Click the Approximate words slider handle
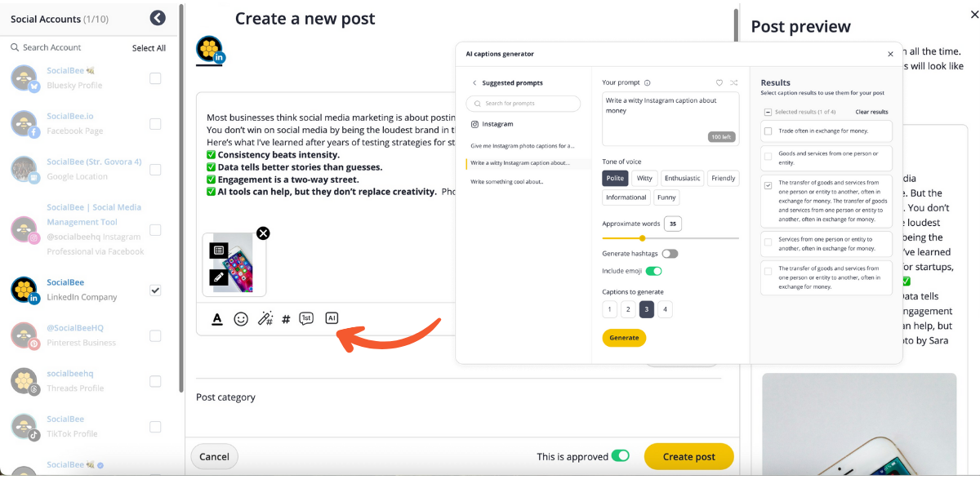 coord(643,238)
